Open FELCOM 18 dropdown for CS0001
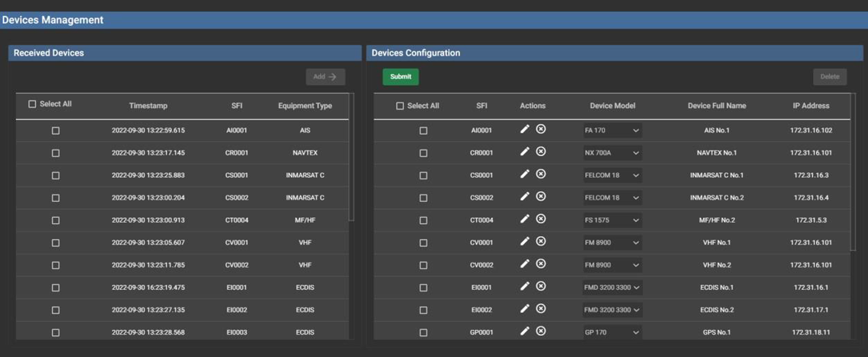Viewport: 868px width, 357px height. pyautogui.click(x=612, y=175)
